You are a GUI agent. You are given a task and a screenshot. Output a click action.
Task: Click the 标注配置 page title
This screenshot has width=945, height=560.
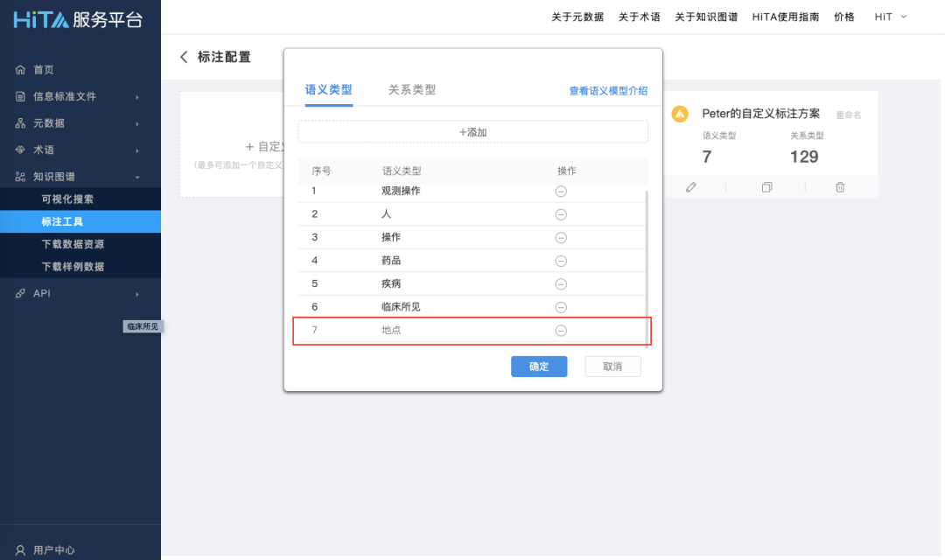[224, 57]
